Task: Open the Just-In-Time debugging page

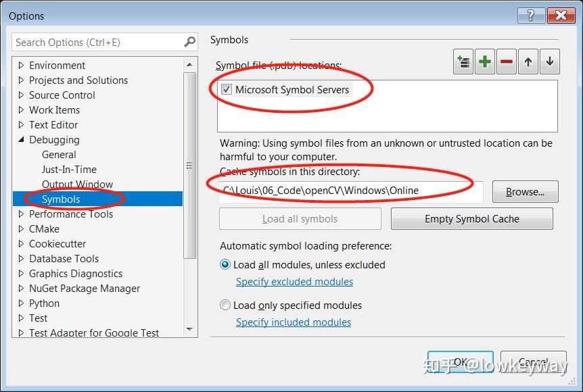Action: coord(69,170)
